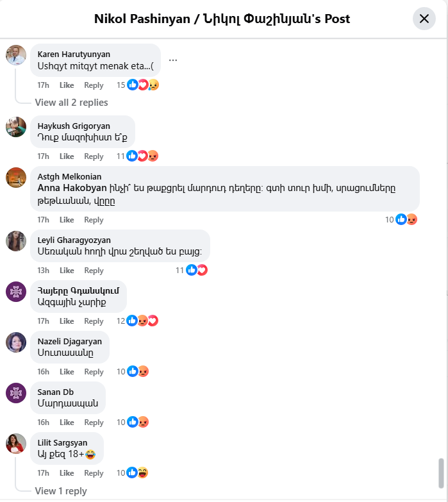Toggle Like on Sanan Db's comment
Image resolution: width=448 pixels, height=502 pixels.
coord(67,423)
